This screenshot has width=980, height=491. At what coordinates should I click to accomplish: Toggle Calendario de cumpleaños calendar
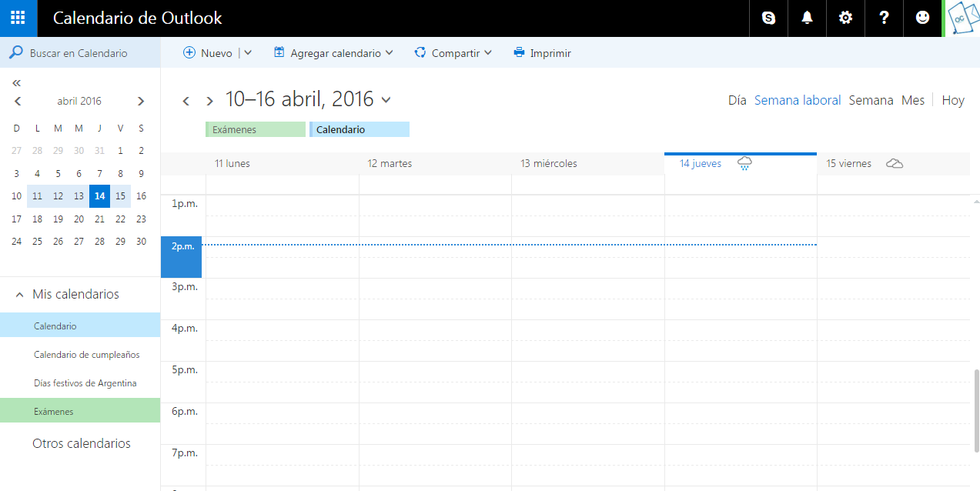(x=80, y=354)
